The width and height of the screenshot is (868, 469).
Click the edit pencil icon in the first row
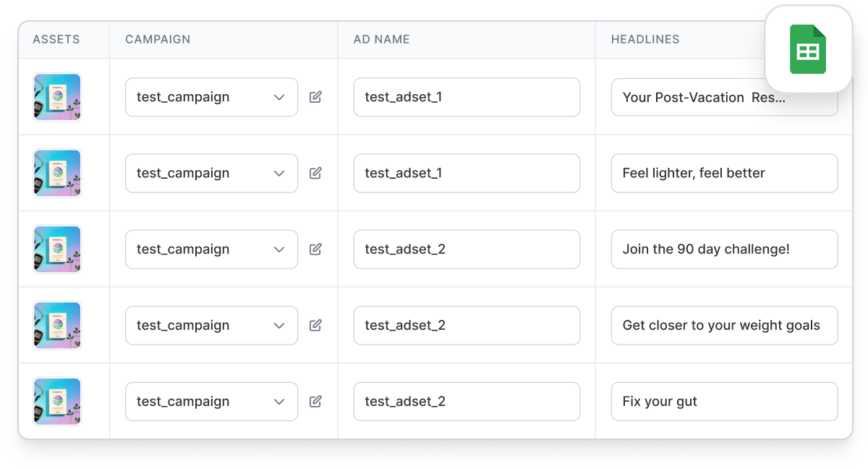(x=315, y=97)
